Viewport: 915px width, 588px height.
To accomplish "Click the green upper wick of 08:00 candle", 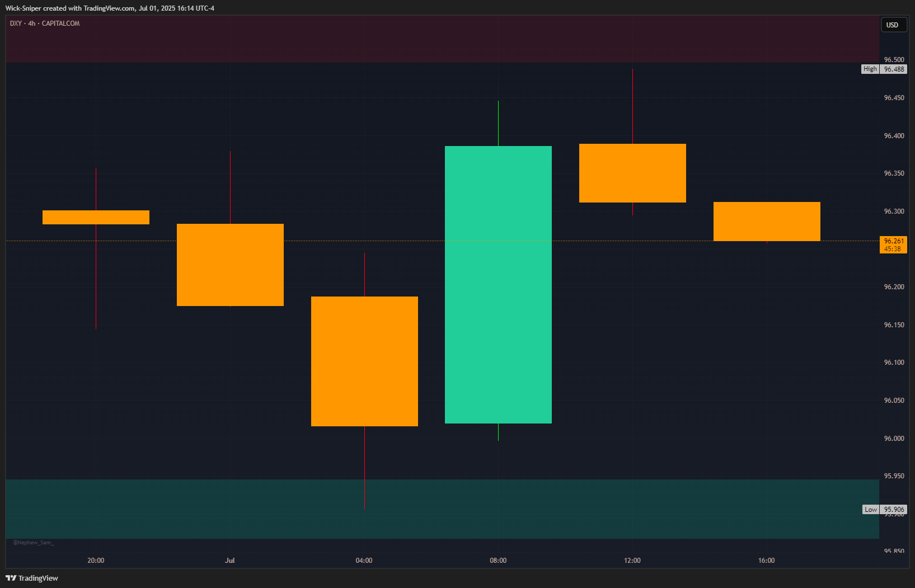I will [x=498, y=123].
